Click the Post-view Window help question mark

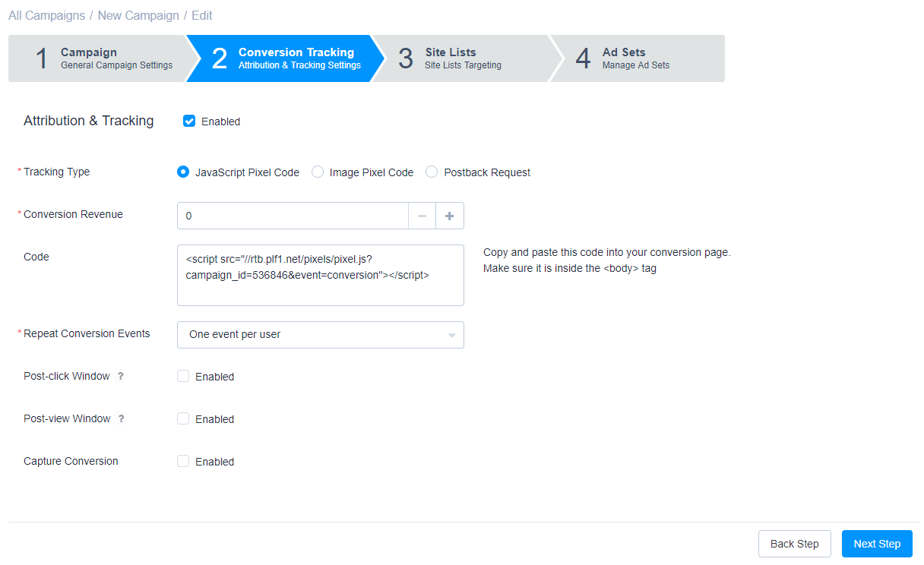(121, 419)
